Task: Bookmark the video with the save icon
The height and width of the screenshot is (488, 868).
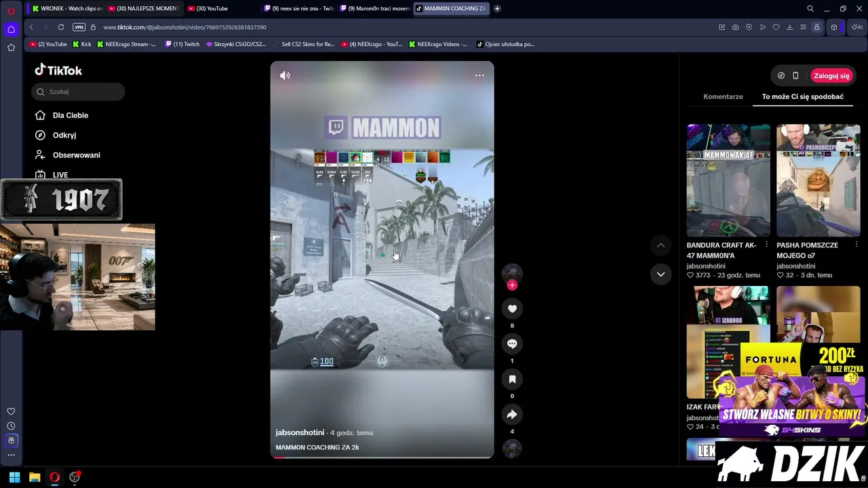Action: pyautogui.click(x=512, y=380)
